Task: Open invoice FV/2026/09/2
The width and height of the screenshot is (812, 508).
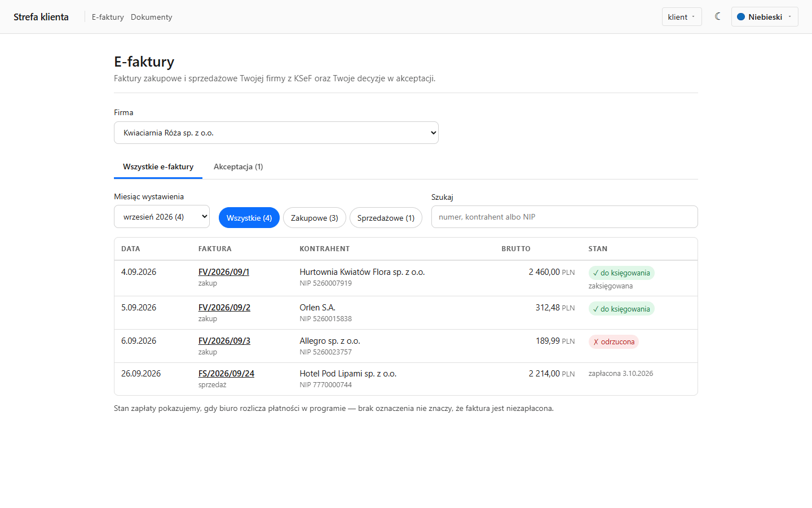Action: 224,308
